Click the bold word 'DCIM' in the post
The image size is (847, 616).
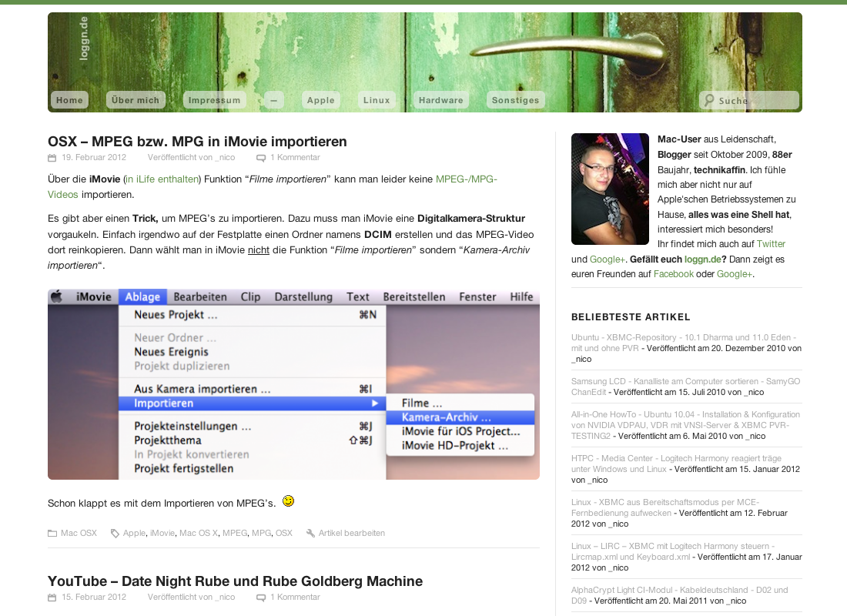pos(377,235)
